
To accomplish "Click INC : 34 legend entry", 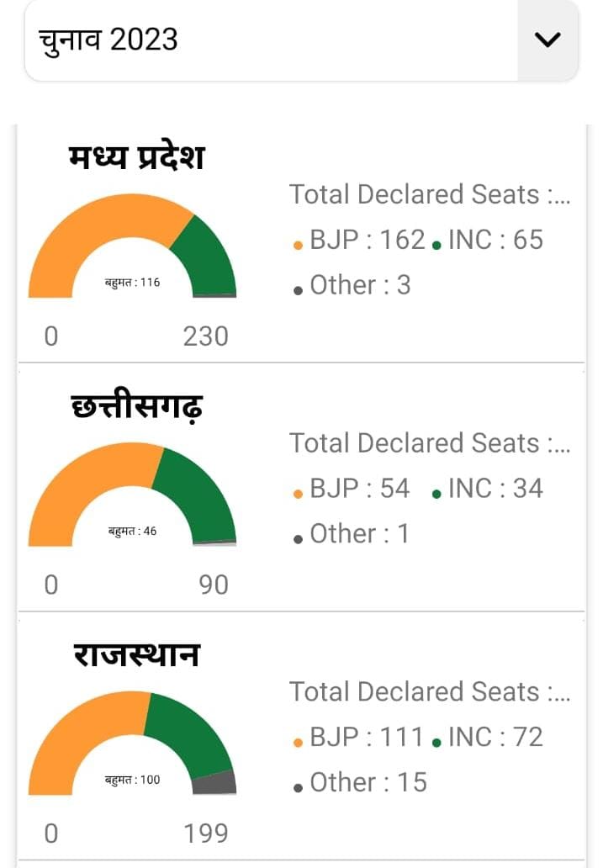I will pyautogui.click(x=487, y=489).
